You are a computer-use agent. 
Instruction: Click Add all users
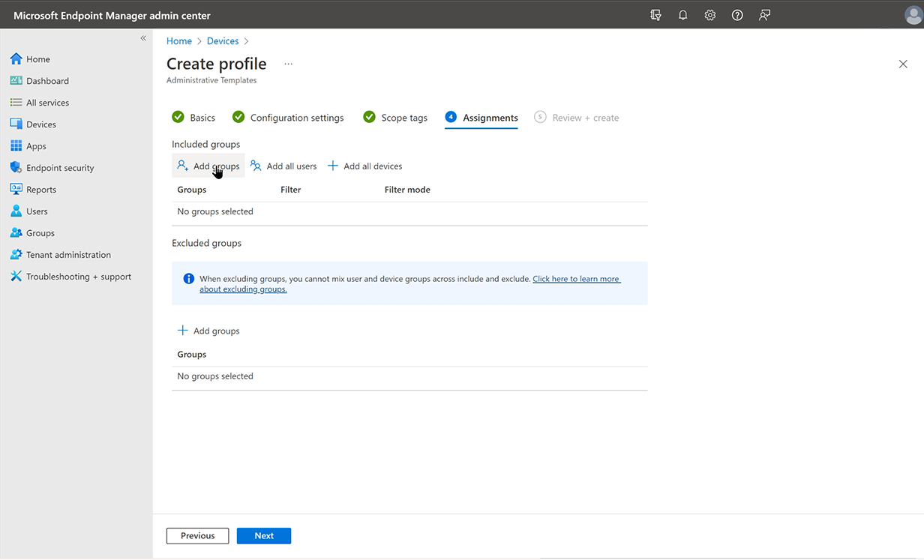tap(283, 166)
